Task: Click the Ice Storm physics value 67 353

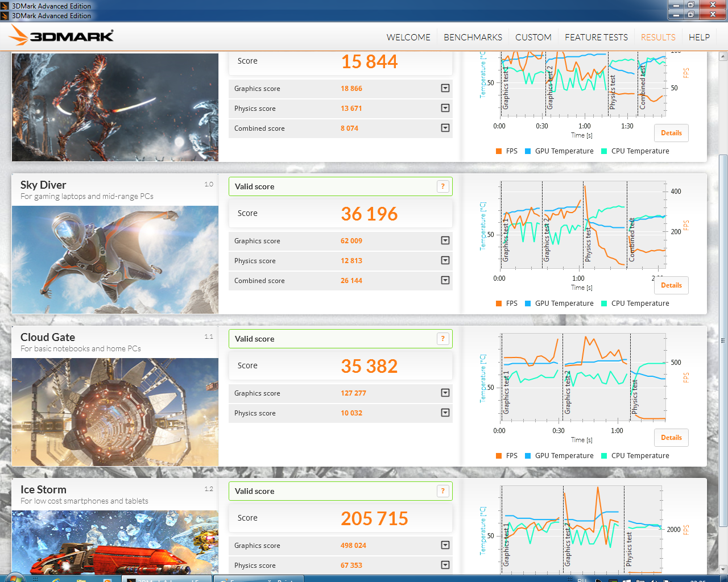Action: click(351, 566)
